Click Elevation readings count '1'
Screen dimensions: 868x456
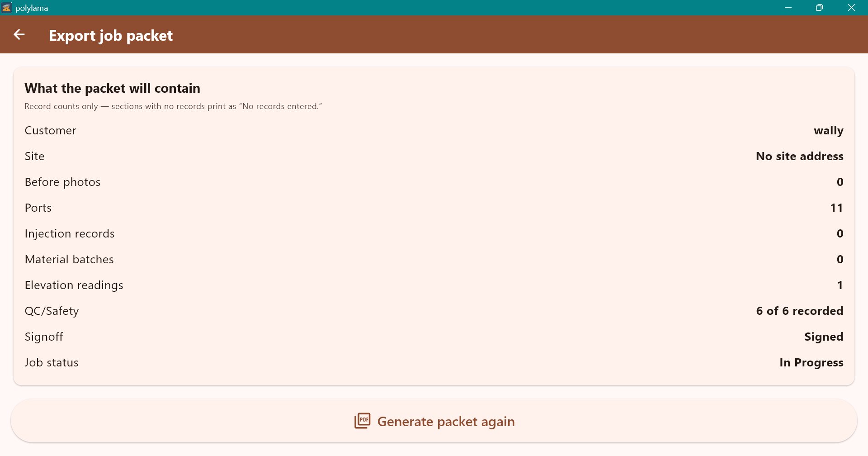point(840,285)
